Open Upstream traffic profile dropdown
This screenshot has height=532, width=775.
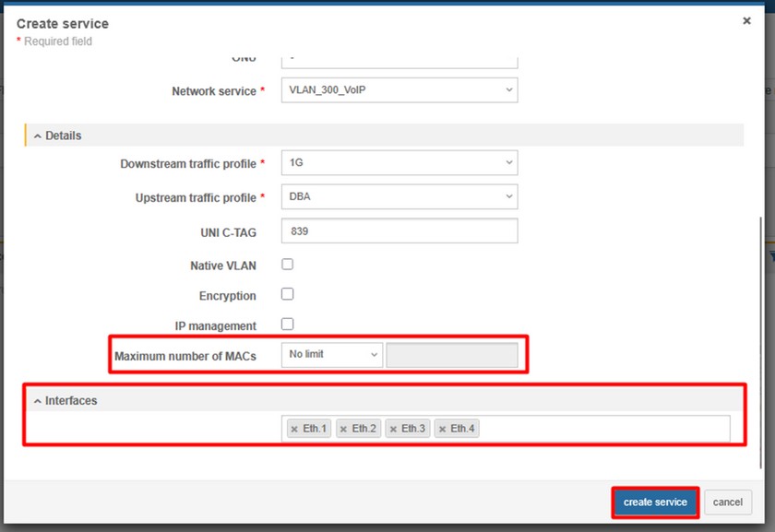399,196
